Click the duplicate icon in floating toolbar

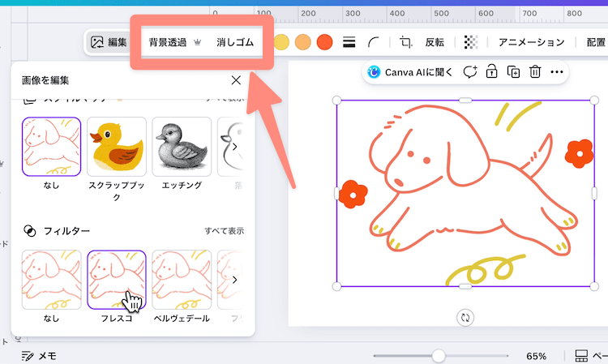[x=513, y=72]
